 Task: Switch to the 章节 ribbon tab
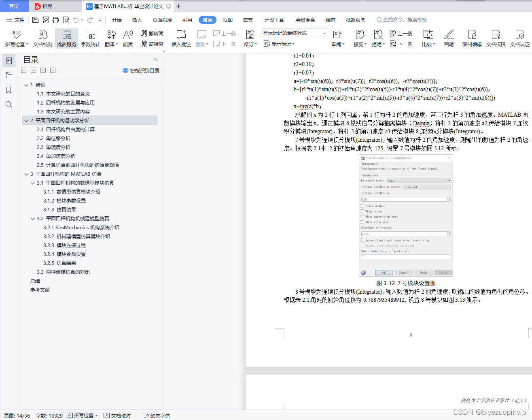point(248,20)
